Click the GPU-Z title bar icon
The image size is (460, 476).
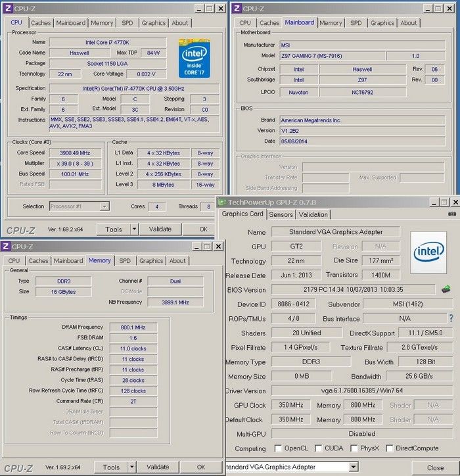click(x=222, y=201)
